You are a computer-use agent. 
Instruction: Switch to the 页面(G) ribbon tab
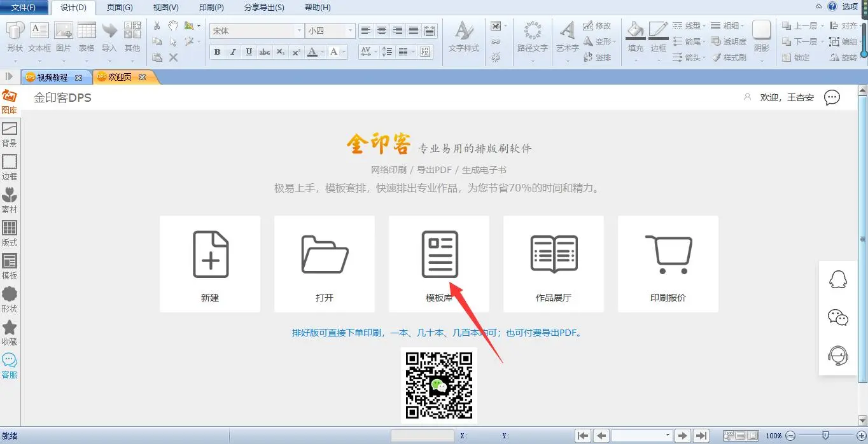click(x=120, y=8)
